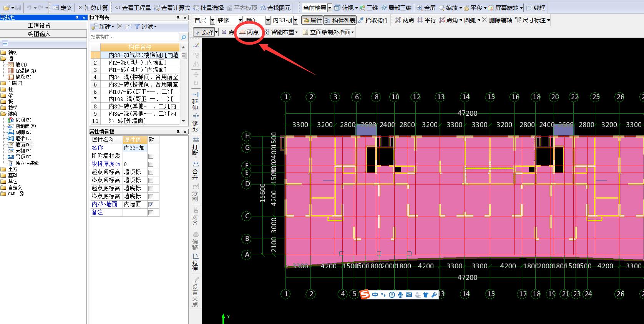Toggle checkbox in 终点顶标高 row
644x324 pixels.
[x=151, y=180]
